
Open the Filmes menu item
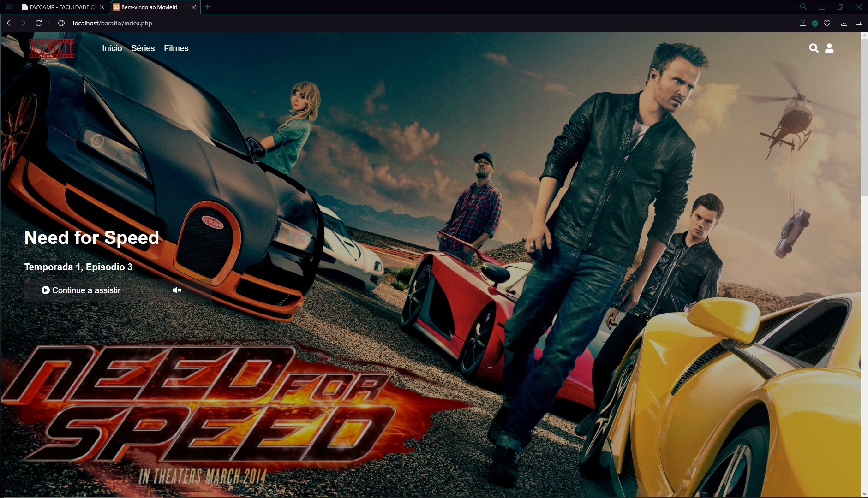click(x=176, y=48)
